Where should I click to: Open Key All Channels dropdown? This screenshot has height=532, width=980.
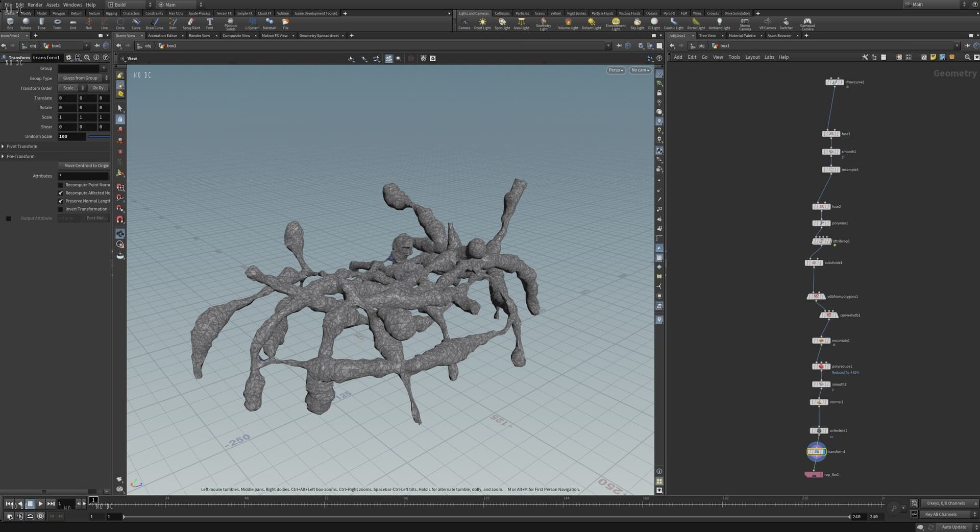point(949,515)
